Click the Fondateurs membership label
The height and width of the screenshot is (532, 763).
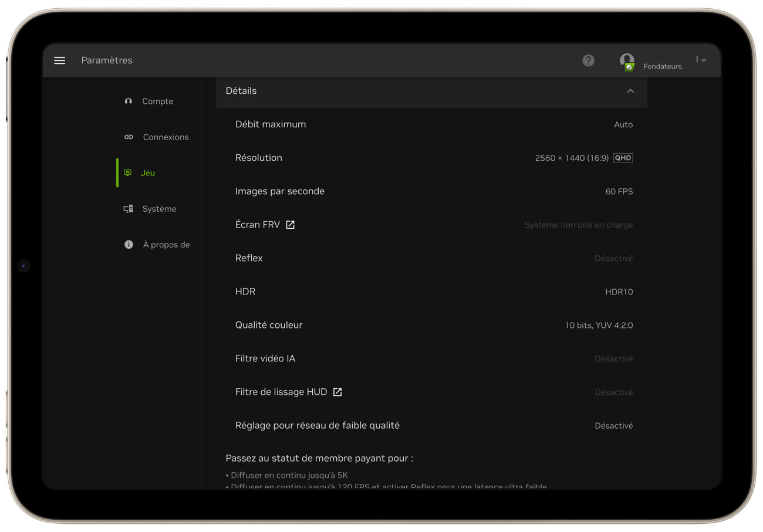[662, 66]
